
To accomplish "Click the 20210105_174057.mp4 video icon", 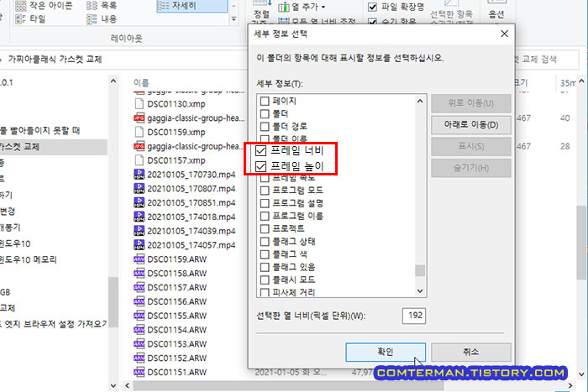I will pos(139,245).
